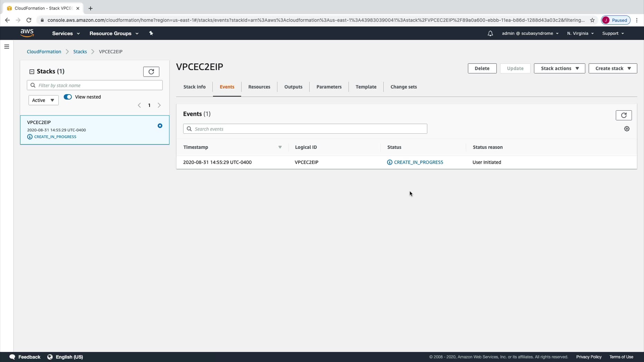Collapse the Stacks panel with minus icon
644x362 pixels.
[x=32, y=71]
